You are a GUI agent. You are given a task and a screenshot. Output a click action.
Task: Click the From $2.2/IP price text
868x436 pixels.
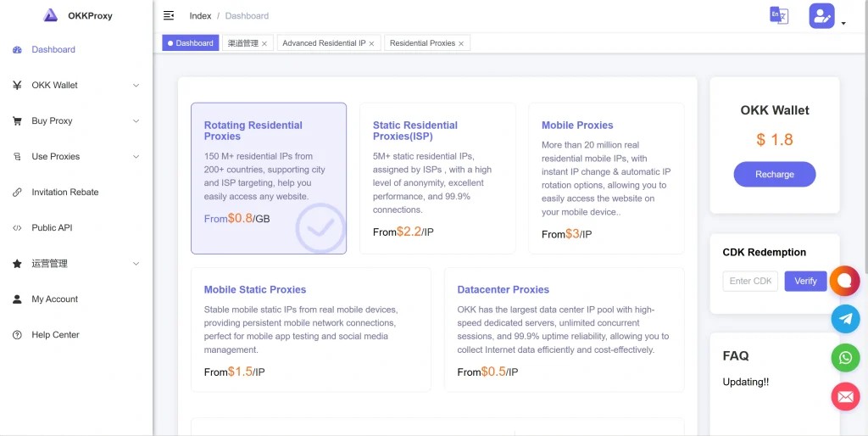point(403,232)
